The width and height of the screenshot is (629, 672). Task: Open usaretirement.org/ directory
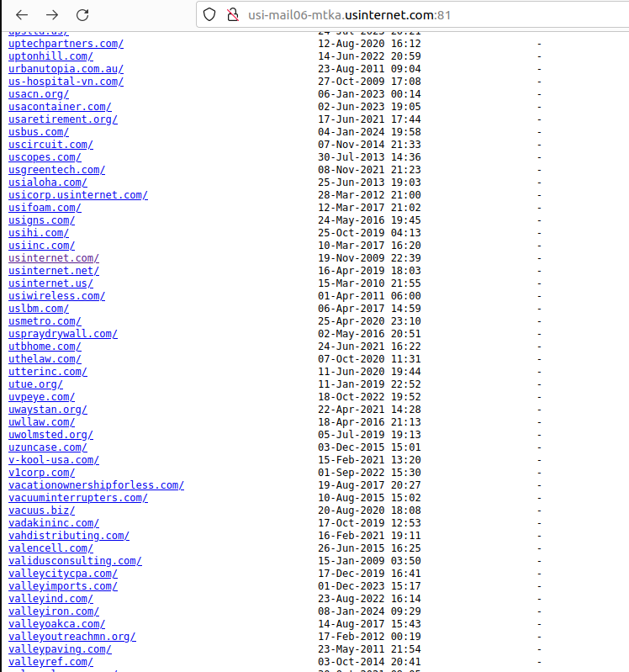(x=63, y=119)
